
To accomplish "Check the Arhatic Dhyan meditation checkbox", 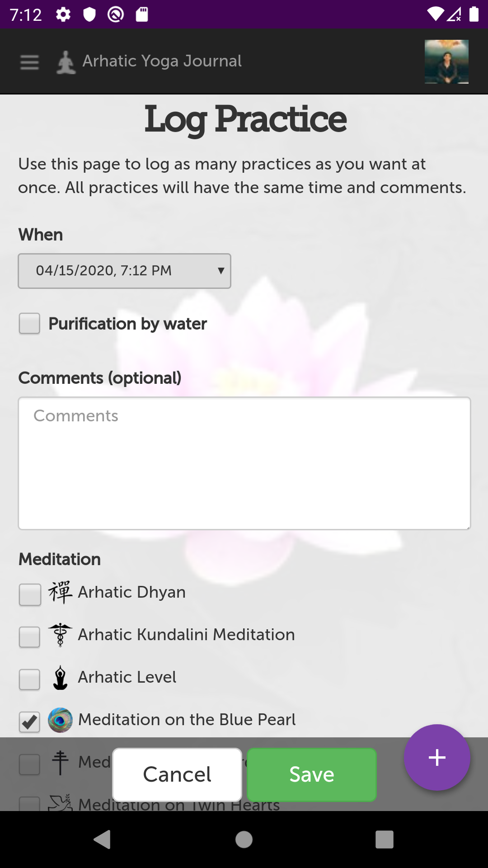I will pyautogui.click(x=29, y=594).
